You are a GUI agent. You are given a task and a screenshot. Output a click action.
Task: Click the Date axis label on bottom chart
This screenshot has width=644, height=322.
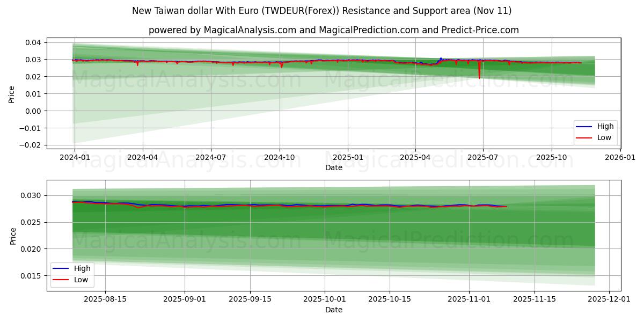coord(334,310)
